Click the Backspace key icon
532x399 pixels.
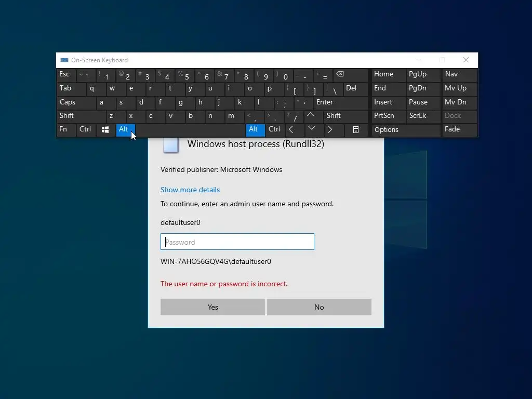351,75
